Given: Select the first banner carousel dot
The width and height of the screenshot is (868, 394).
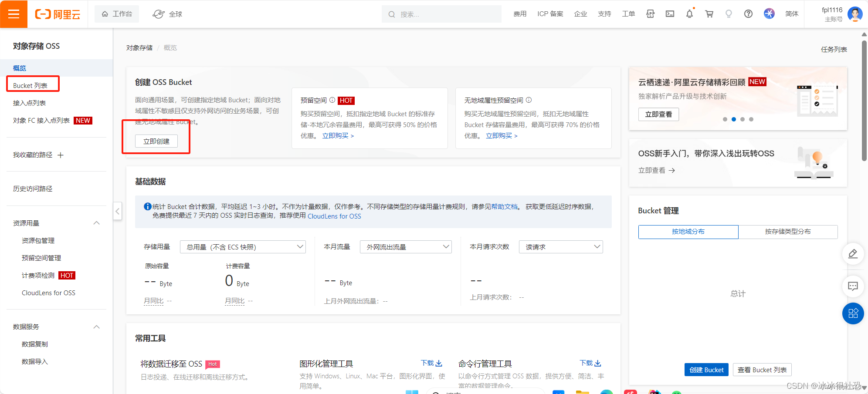Looking at the screenshot, I should [x=725, y=119].
